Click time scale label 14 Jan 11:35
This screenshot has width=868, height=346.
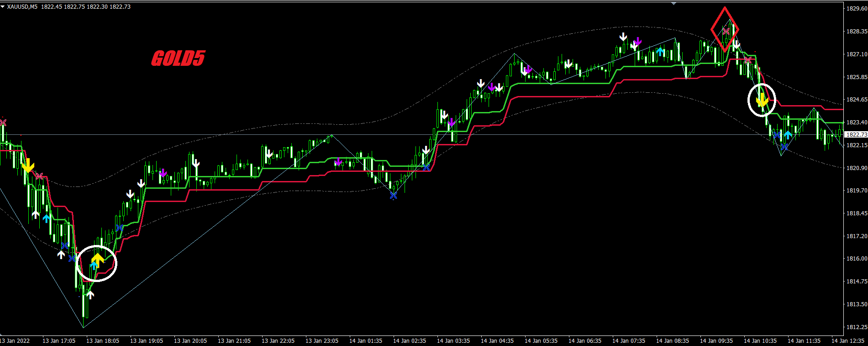click(x=804, y=341)
